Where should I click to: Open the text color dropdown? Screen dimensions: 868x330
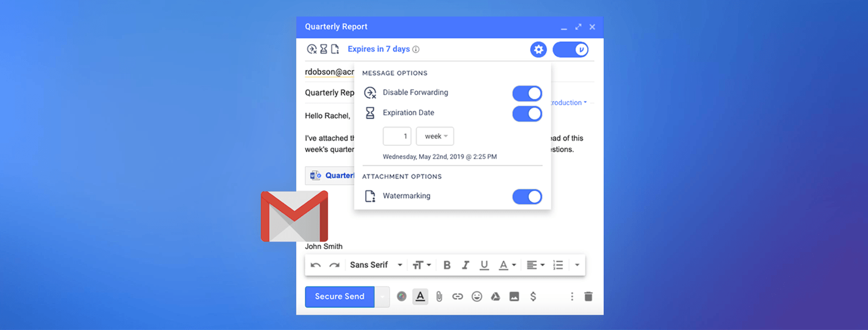point(507,265)
